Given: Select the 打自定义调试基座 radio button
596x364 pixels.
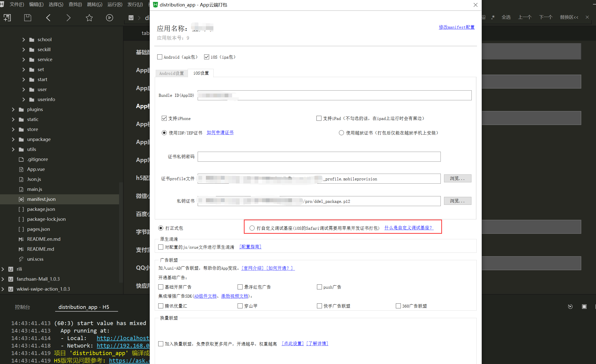Looking at the screenshot, I should (252, 228).
